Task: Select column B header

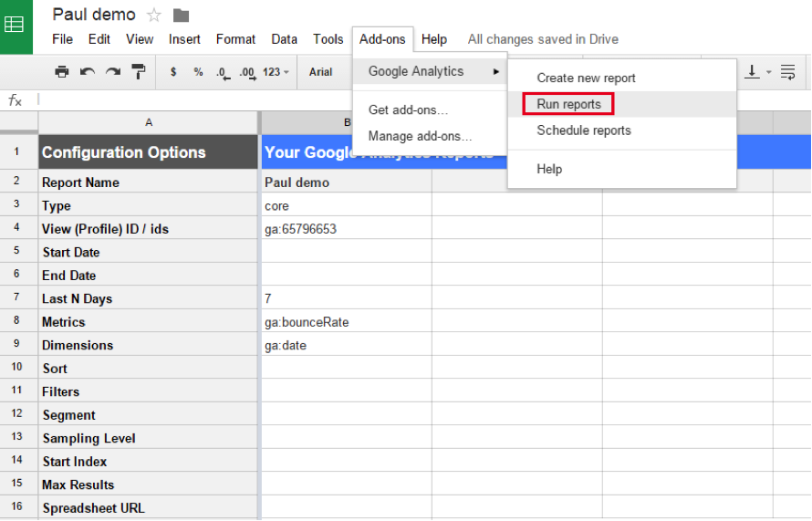Action: [347, 123]
